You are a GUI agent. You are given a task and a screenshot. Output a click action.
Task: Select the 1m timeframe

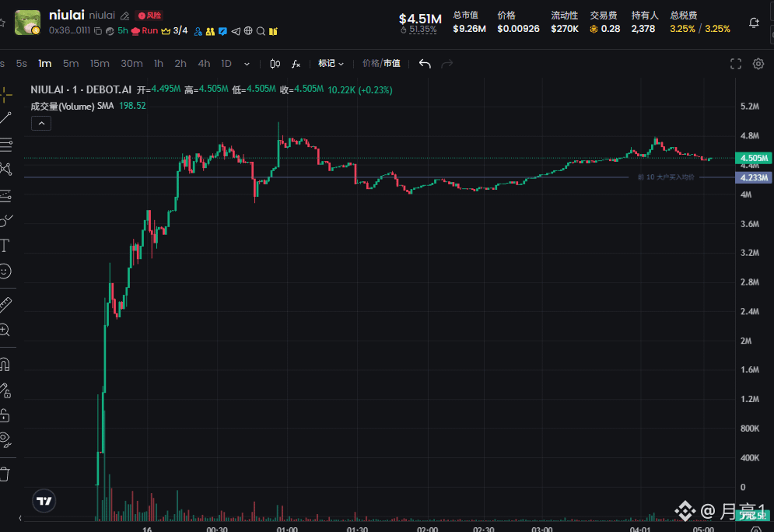pyautogui.click(x=45, y=64)
